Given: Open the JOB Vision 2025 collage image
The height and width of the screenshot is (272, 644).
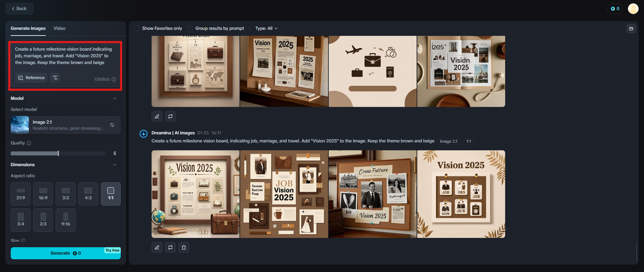Looking at the screenshot, I should (x=284, y=194).
